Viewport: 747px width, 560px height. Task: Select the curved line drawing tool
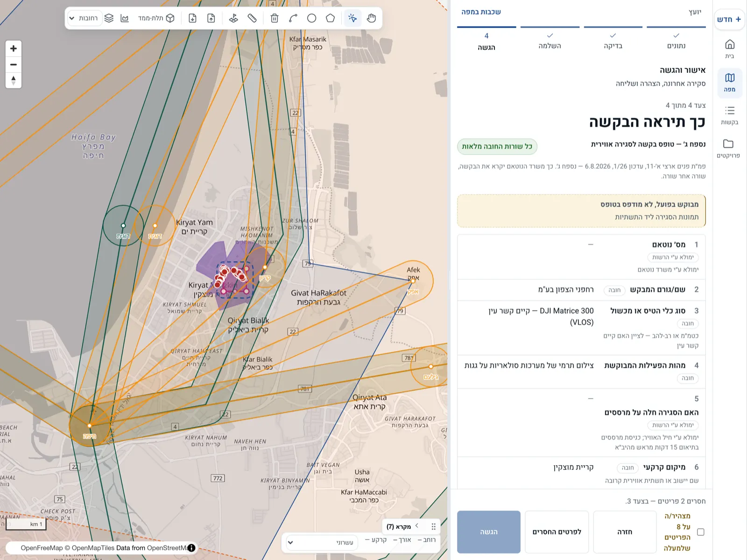[x=293, y=18]
